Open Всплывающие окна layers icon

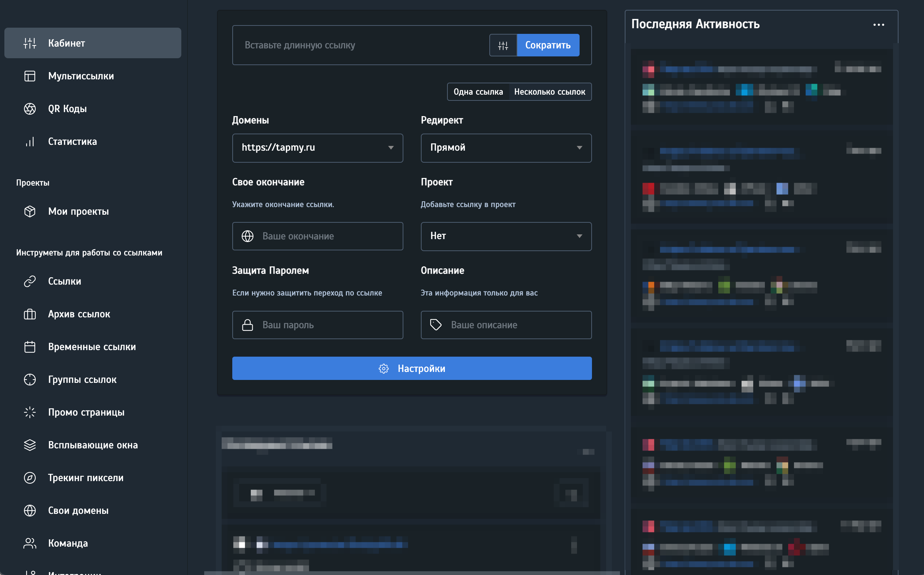coord(30,445)
